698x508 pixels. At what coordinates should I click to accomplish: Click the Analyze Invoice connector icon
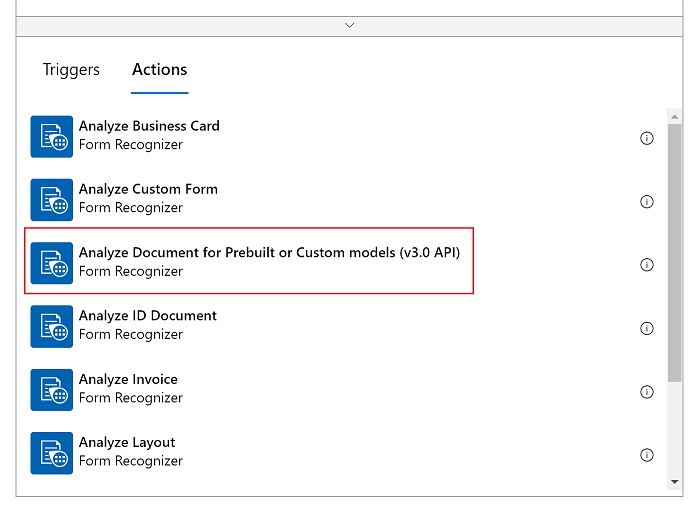point(52,390)
